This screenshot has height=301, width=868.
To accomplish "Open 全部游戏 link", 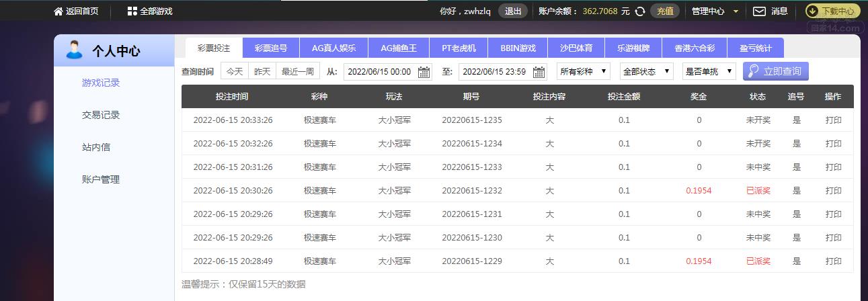I will pyautogui.click(x=156, y=11).
